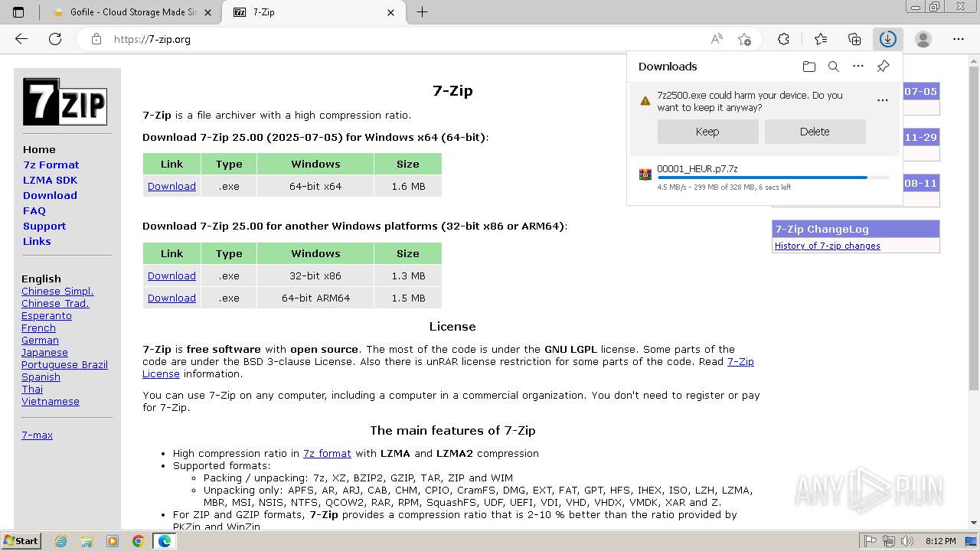Download the 64-bit x64 .exe
980x551 pixels.
tap(171, 186)
